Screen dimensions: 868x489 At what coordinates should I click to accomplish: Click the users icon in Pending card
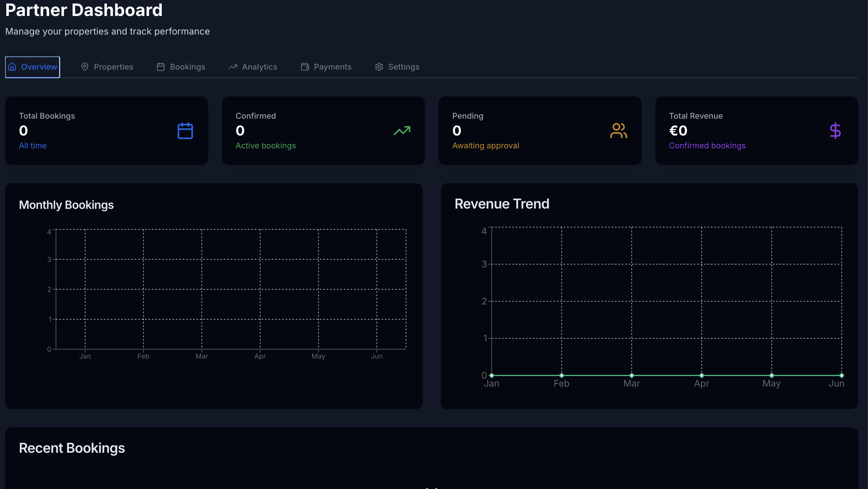(x=618, y=131)
